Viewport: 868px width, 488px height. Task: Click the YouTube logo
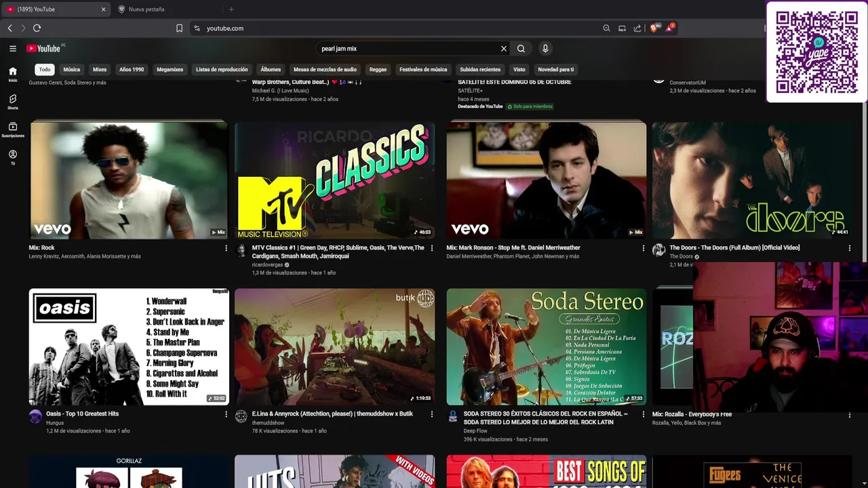click(43, 48)
